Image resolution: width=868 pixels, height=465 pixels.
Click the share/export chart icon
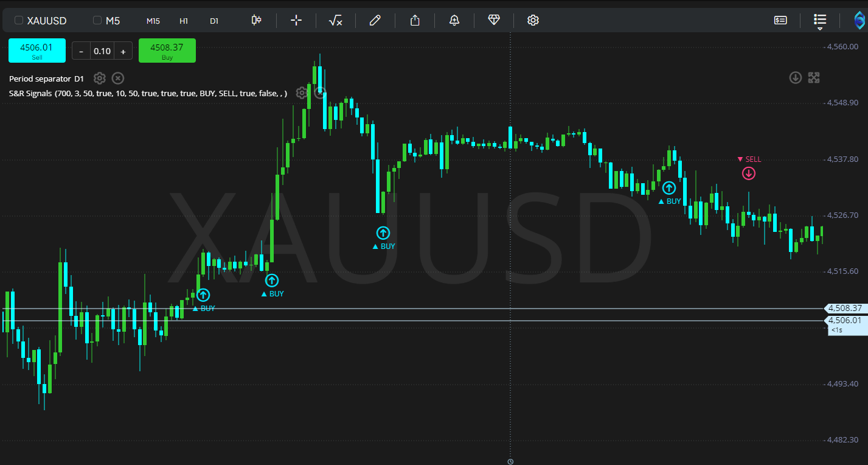click(415, 20)
